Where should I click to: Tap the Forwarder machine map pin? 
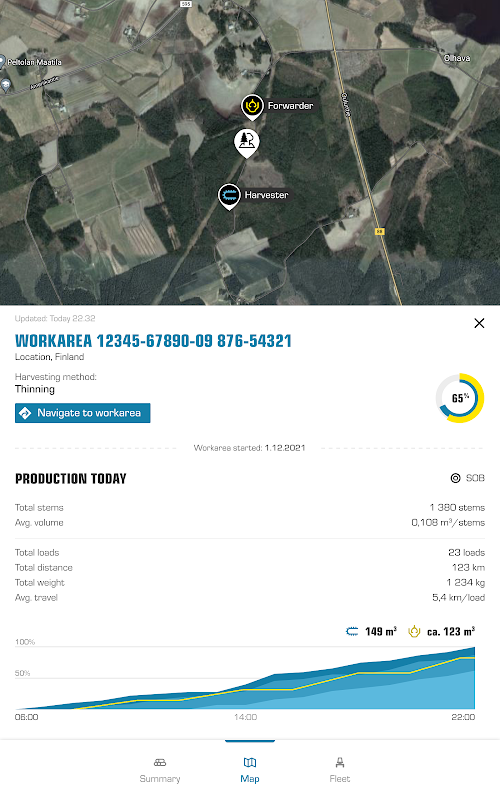point(252,107)
